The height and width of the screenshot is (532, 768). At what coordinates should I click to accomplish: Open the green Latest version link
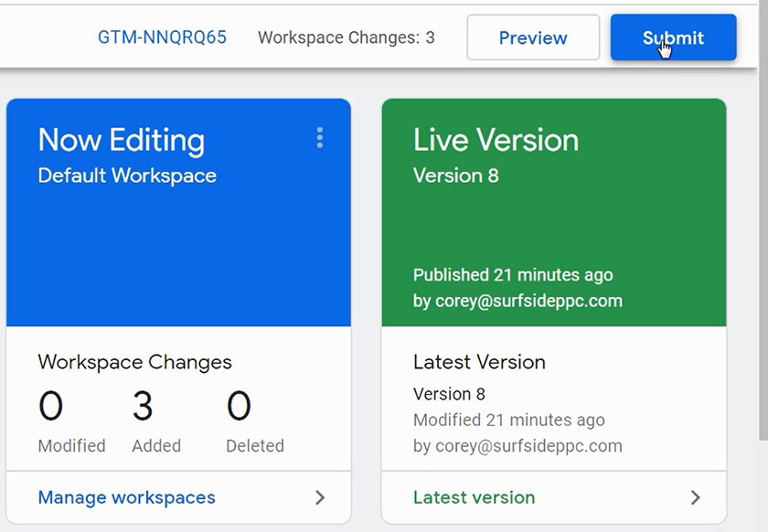tap(474, 497)
